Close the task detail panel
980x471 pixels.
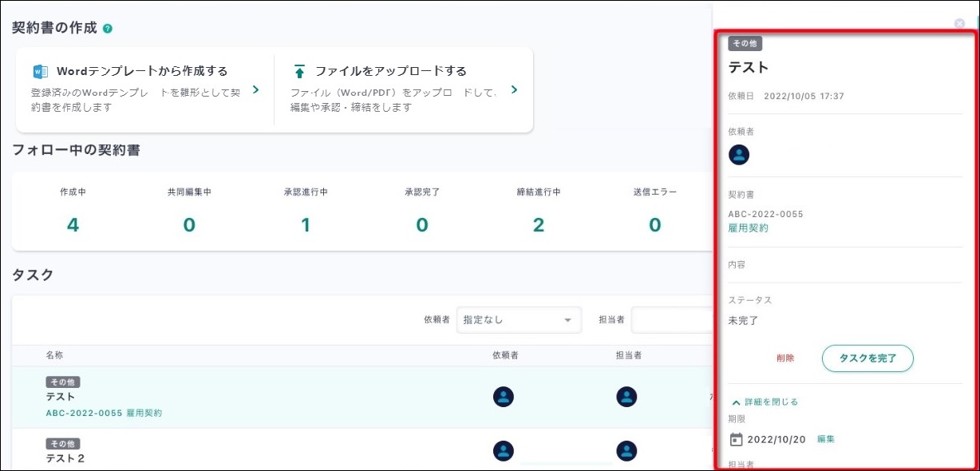coord(959,23)
